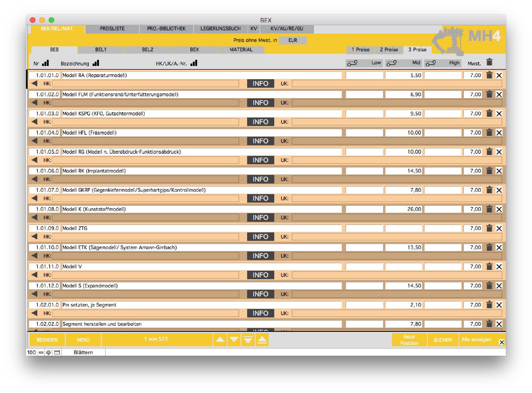532x393 pixels.
Task: Click the trash icon in the header row
Action: pyautogui.click(x=489, y=62)
